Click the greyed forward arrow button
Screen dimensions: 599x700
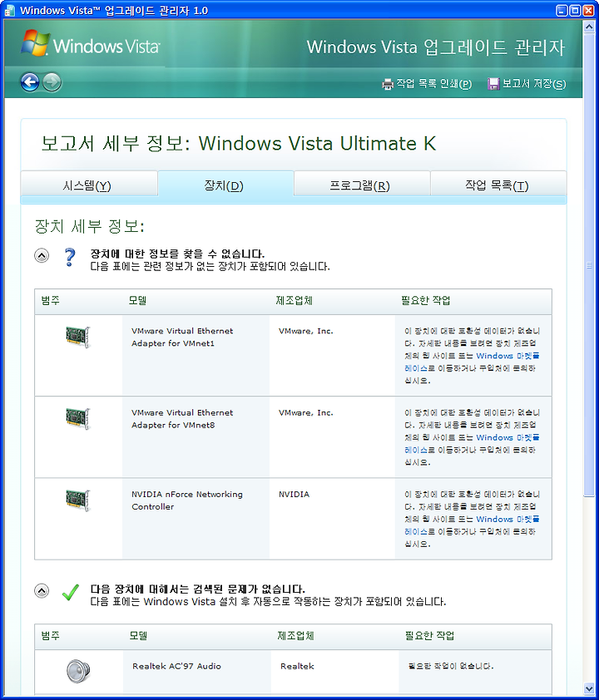click(52, 82)
